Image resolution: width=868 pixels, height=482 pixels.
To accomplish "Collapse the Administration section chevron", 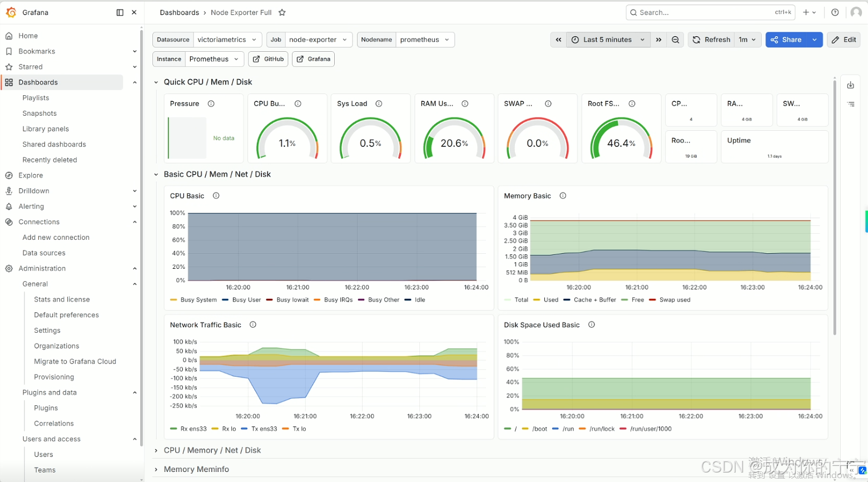I will point(135,268).
